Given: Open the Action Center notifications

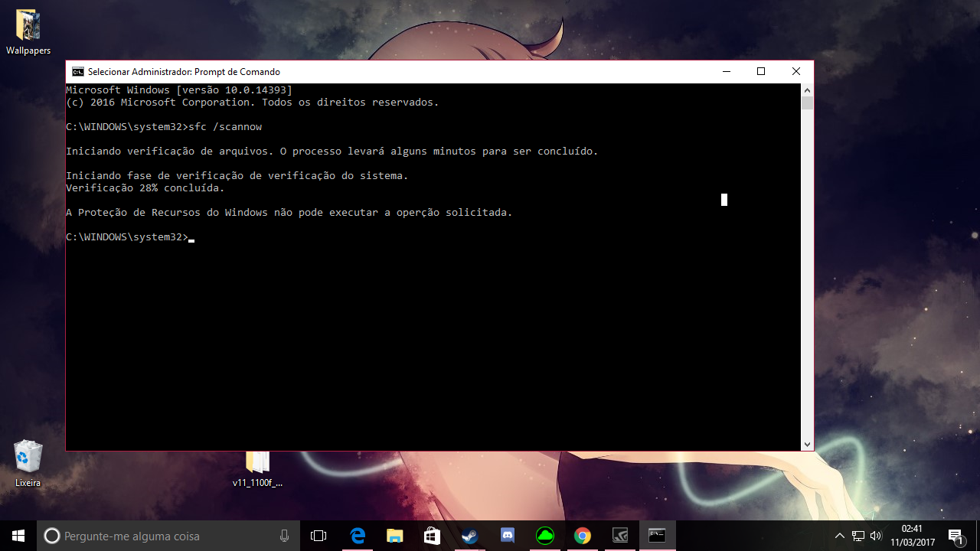Looking at the screenshot, I should (x=956, y=536).
